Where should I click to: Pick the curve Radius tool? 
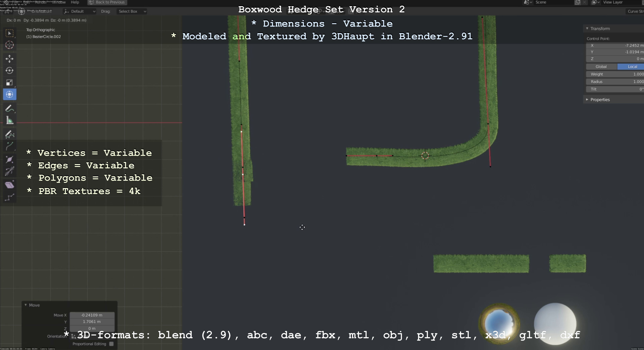point(10,160)
